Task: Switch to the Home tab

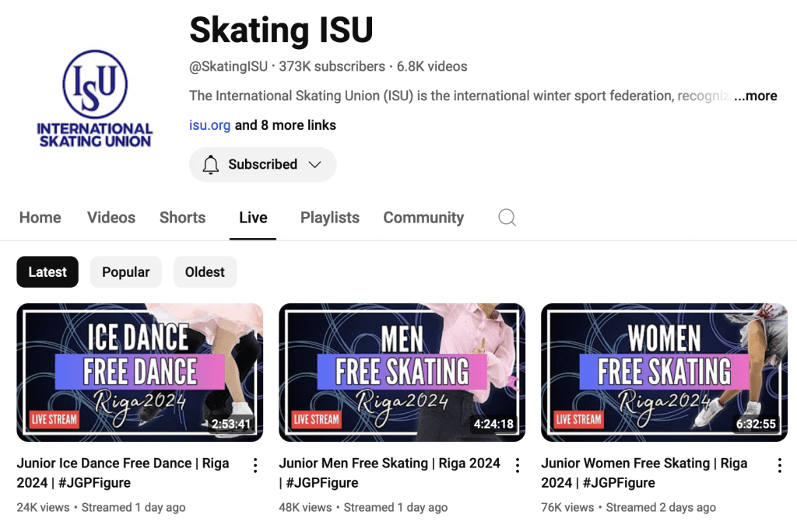Action: (40, 218)
